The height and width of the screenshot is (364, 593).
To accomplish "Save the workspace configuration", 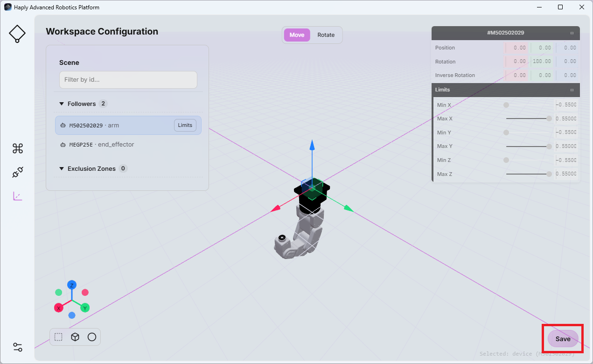I will pyautogui.click(x=563, y=339).
